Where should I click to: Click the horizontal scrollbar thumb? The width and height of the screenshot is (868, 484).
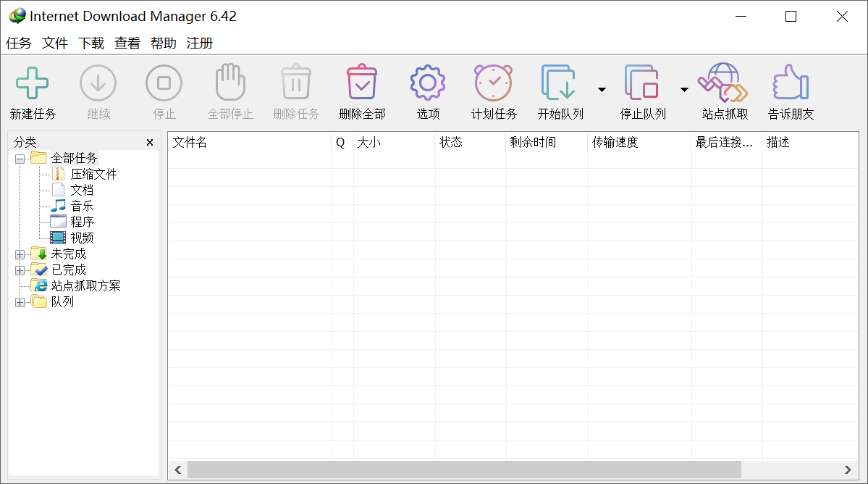(465, 470)
